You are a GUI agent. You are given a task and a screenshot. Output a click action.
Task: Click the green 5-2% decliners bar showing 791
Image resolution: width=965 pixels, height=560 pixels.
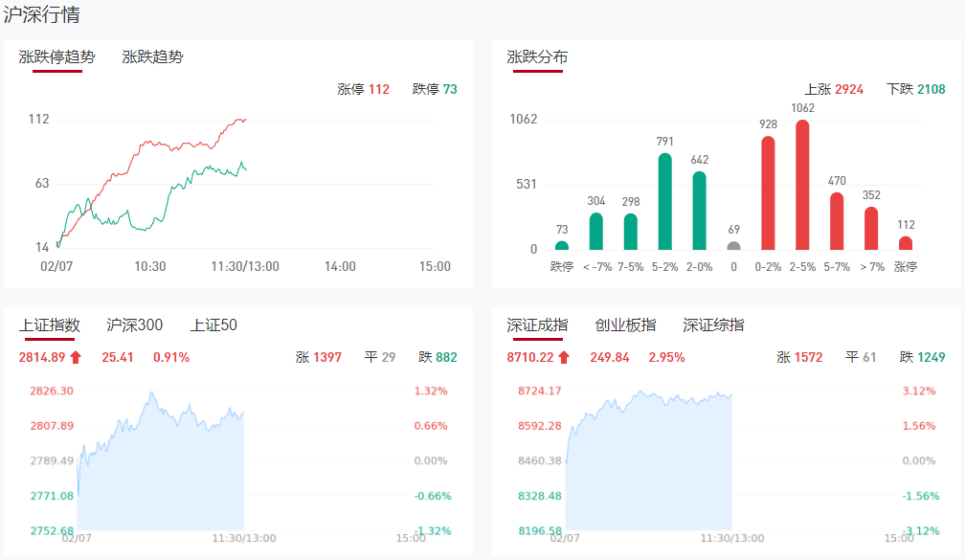[665, 202]
